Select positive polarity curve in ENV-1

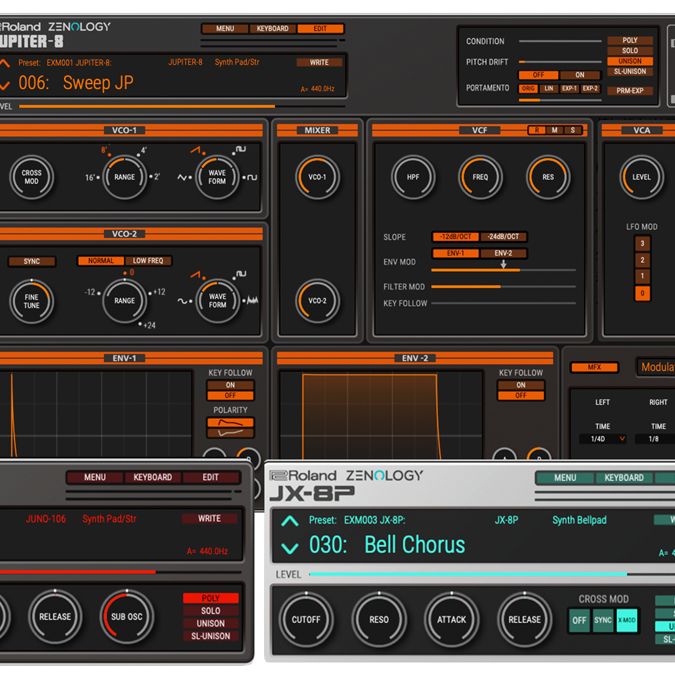[230, 422]
